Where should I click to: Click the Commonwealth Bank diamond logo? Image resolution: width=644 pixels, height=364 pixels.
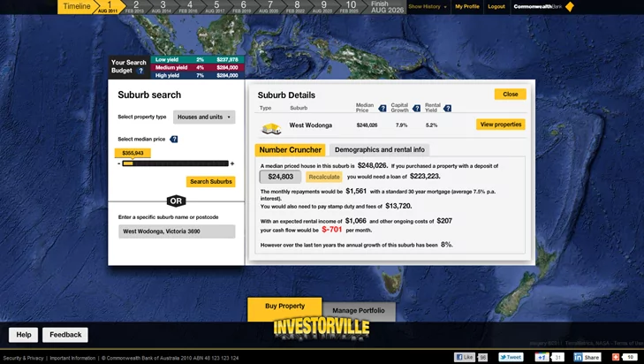pyautogui.click(x=570, y=6)
